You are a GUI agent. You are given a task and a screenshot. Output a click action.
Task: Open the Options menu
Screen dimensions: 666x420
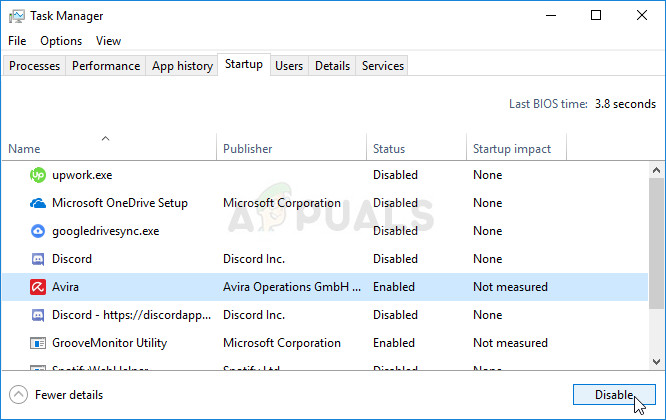click(x=61, y=41)
